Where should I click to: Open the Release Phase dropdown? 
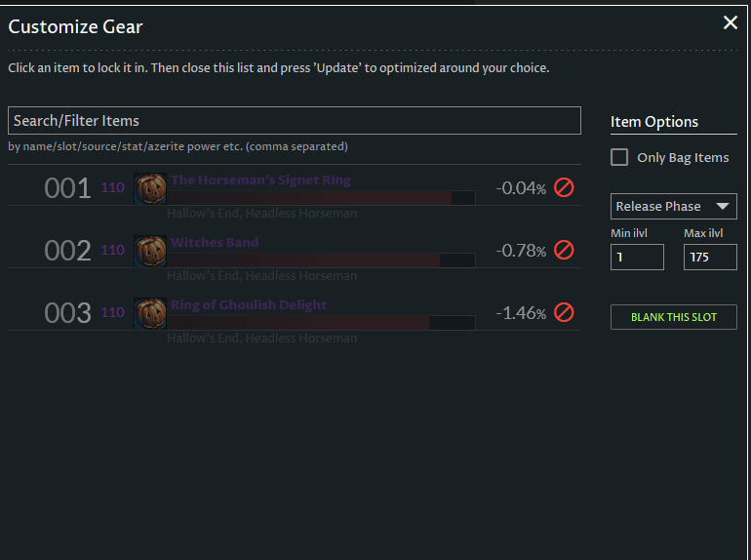673,207
